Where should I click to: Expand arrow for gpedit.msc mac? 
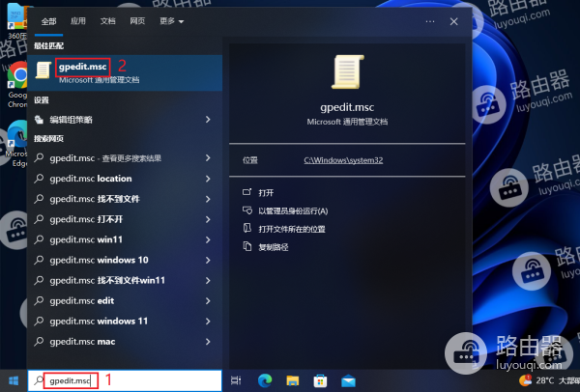[208, 342]
